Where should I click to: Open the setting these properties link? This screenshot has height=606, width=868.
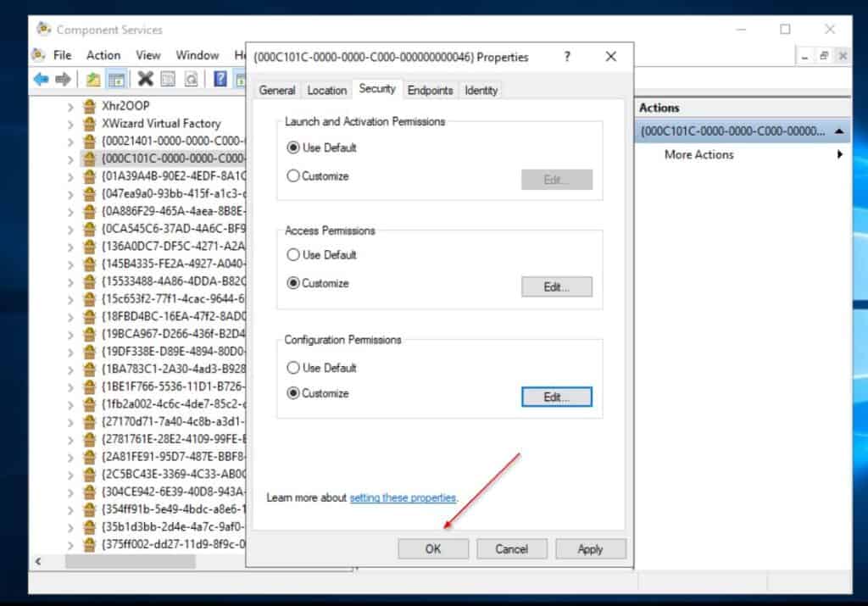403,498
